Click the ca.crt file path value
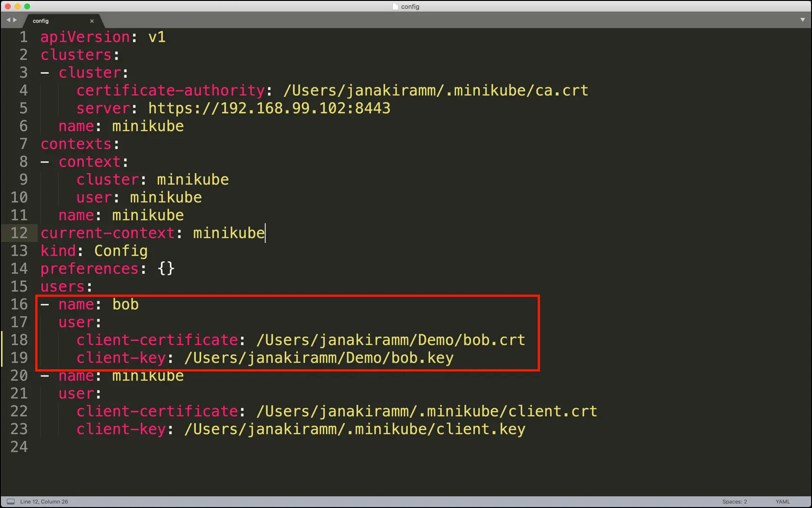This screenshot has width=812, height=508. click(436, 91)
